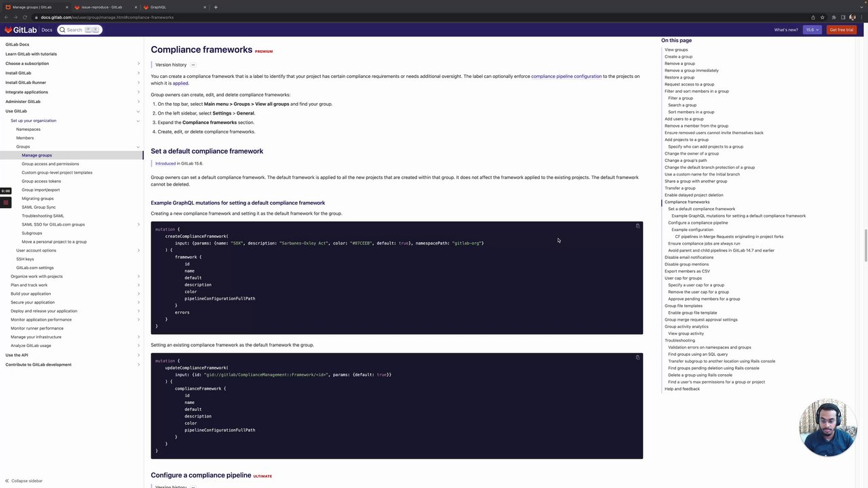Open the tab search chevron in the browser
The image size is (868, 488).
862,7
